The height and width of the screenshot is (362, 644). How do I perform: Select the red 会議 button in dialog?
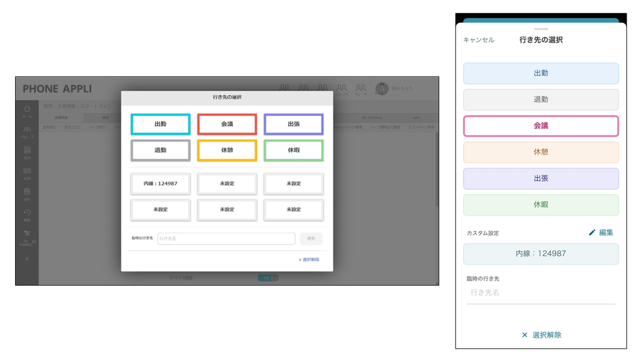click(227, 124)
